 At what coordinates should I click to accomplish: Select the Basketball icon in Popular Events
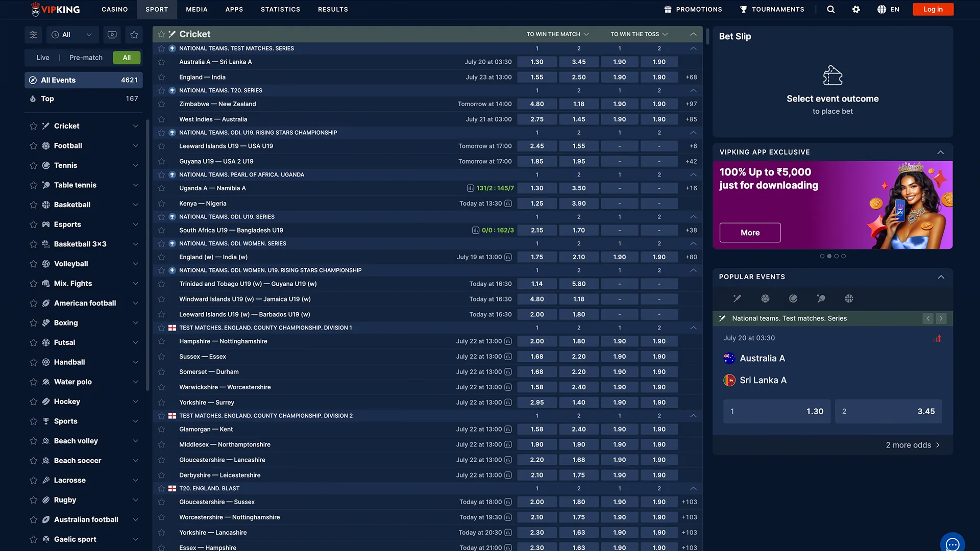pyautogui.click(x=849, y=298)
